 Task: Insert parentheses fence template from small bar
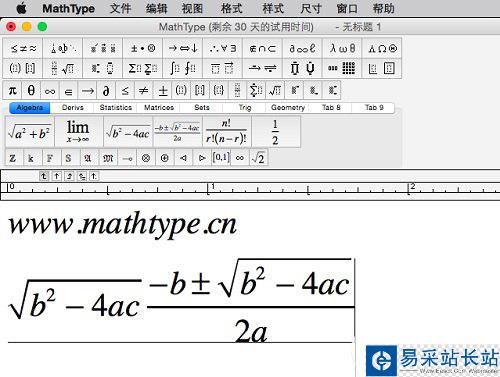pos(181,90)
